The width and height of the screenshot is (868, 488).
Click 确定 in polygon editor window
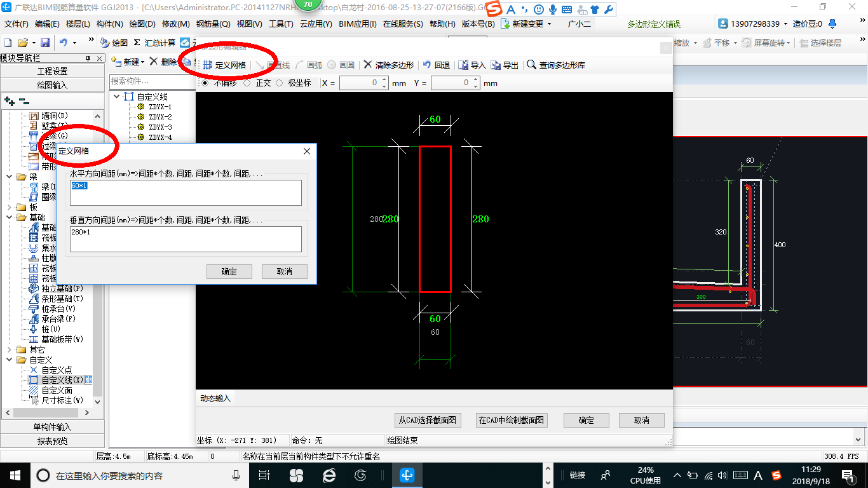586,420
